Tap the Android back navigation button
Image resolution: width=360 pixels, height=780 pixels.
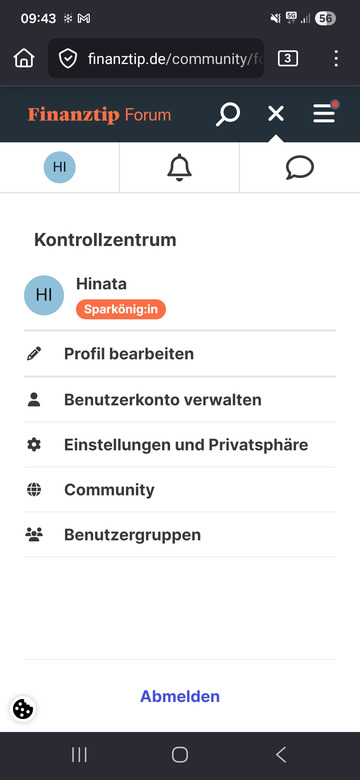coord(281,755)
